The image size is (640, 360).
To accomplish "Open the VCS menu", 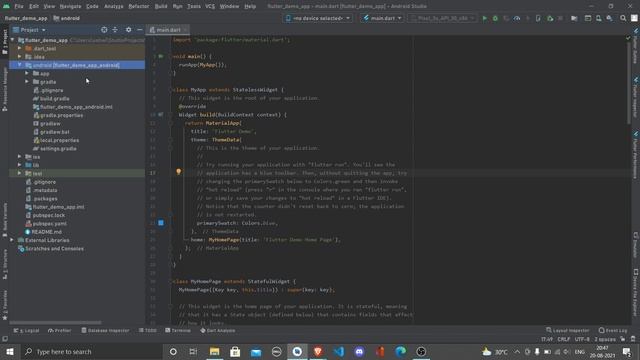I will pyautogui.click(x=210, y=6).
